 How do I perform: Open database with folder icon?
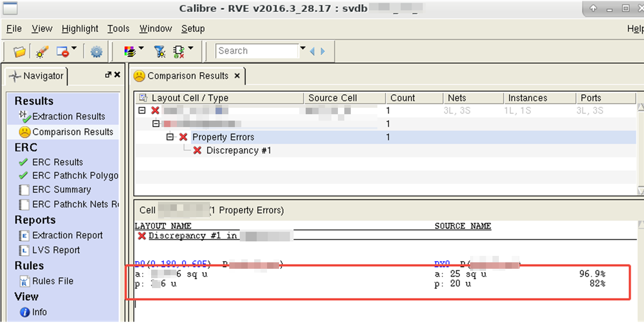tap(19, 52)
